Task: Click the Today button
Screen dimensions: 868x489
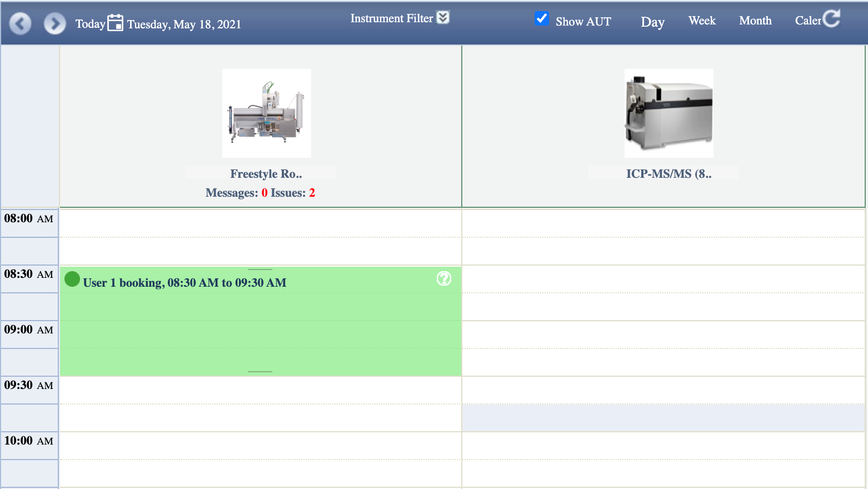Action: click(90, 24)
